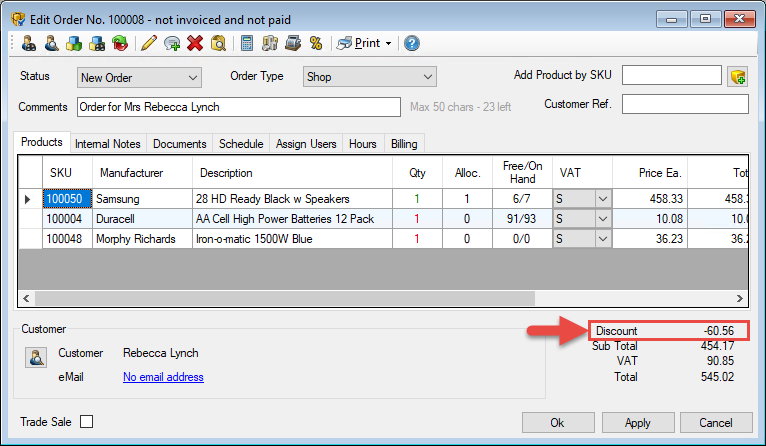Screen dimensions: 766x446
Task: Click the percent discount icon
Action: tap(315, 43)
